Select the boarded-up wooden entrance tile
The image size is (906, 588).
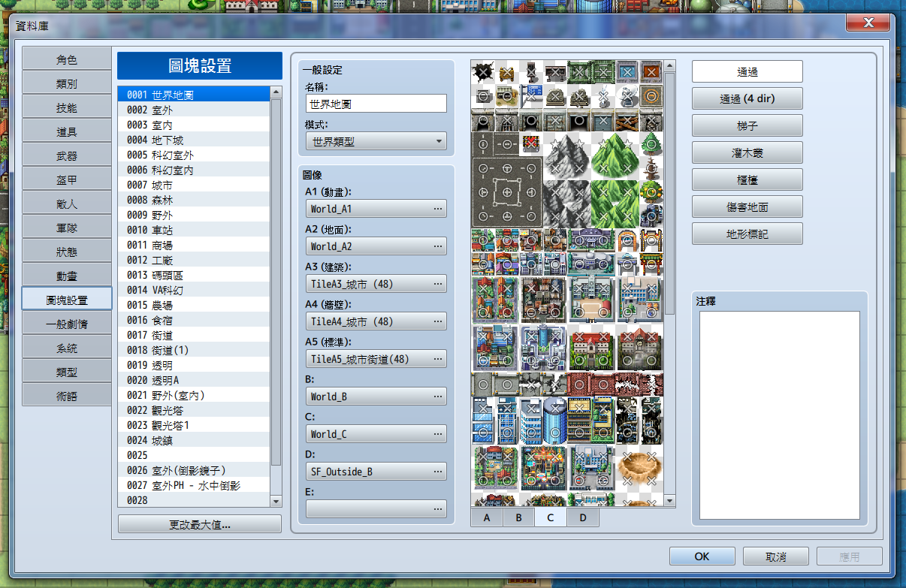point(627,120)
